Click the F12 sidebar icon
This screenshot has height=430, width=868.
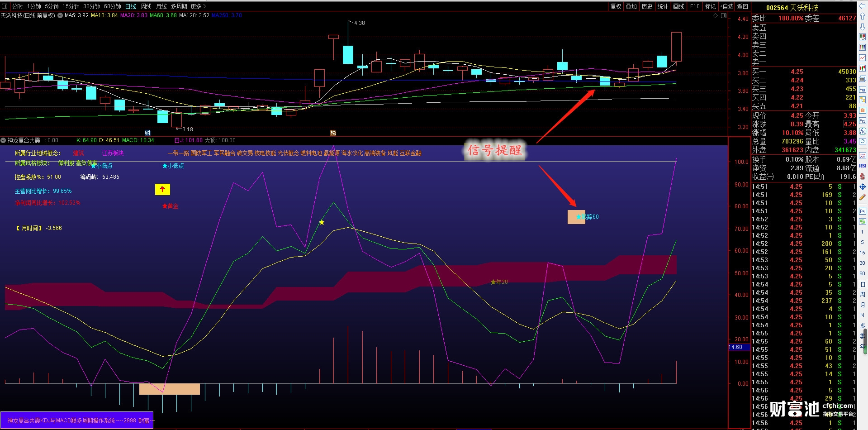click(x=862, y=121)
